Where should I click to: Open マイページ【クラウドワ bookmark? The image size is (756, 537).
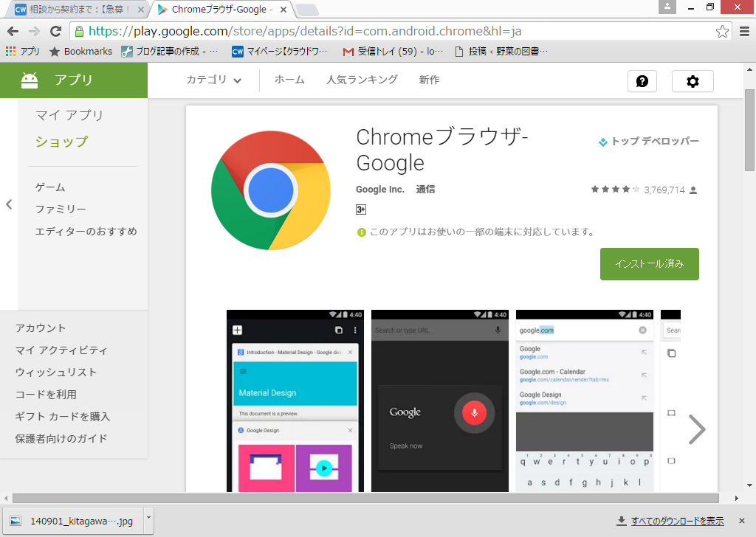(x=280, y=51)
